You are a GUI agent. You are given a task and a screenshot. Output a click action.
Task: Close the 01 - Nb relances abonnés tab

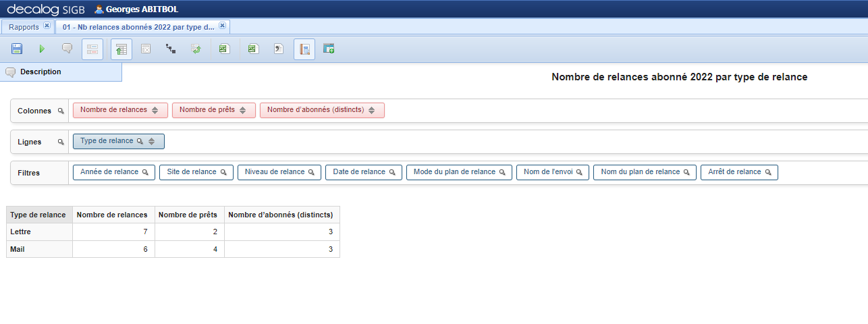click(x=222, y=26)
